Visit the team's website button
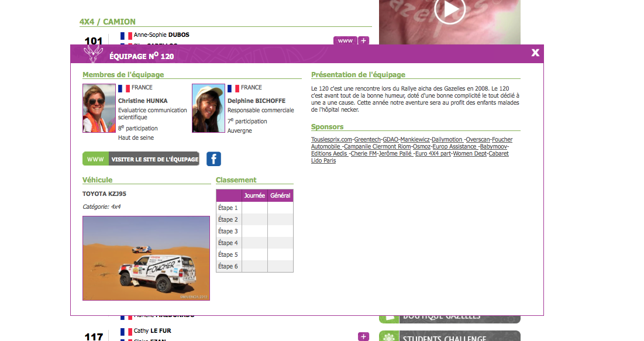This screenshot has height=341, width=644. 141,159
